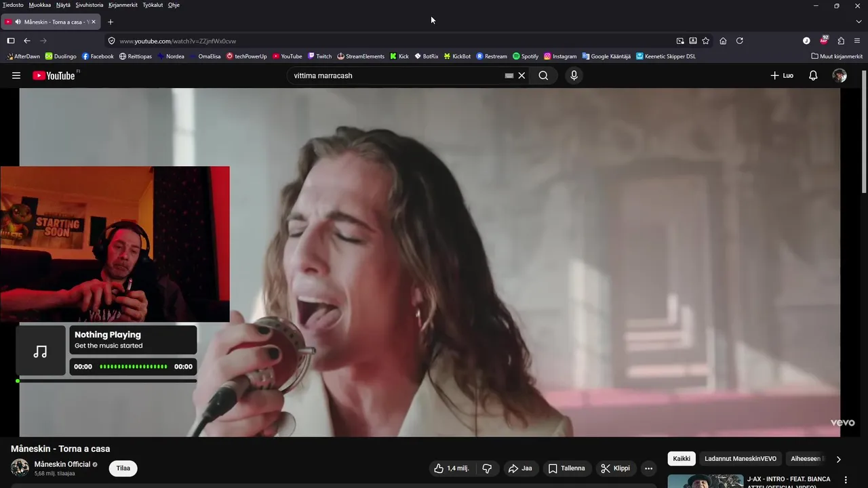Clear the search query with X
The width and height of the screenshot is (868, 488).
coord(521,76)
